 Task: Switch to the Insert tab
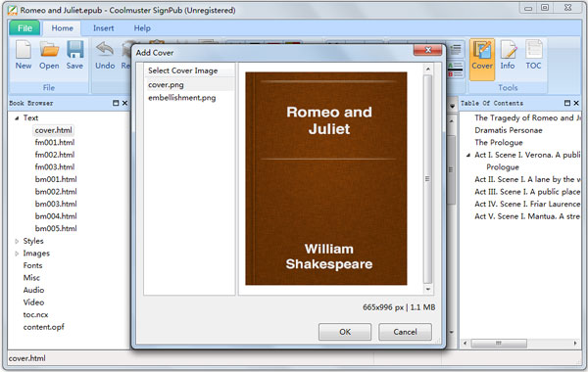(x=103, y=28)
